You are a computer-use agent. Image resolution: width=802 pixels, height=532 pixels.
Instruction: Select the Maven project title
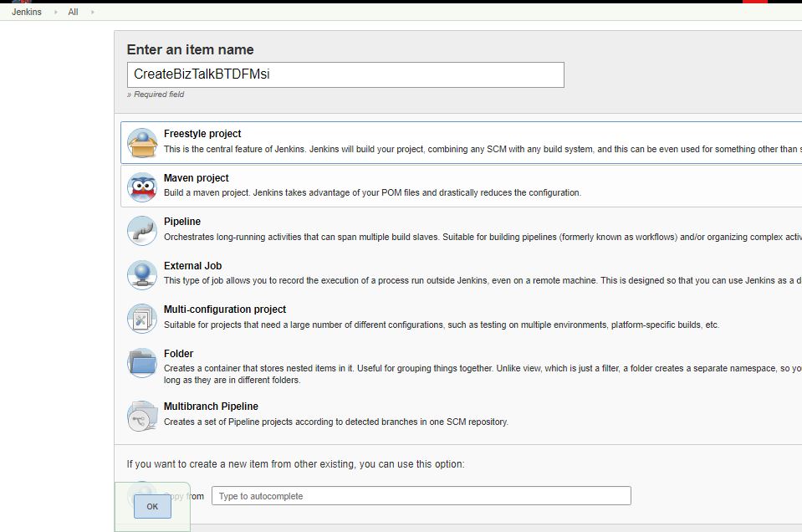click(x=196, y=178)
